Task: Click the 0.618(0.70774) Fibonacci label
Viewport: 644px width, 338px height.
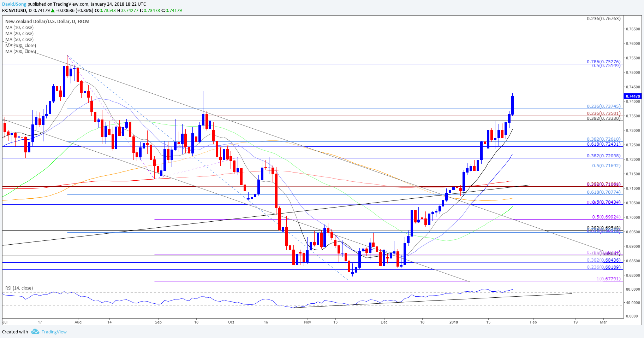Action: point(603,192)
